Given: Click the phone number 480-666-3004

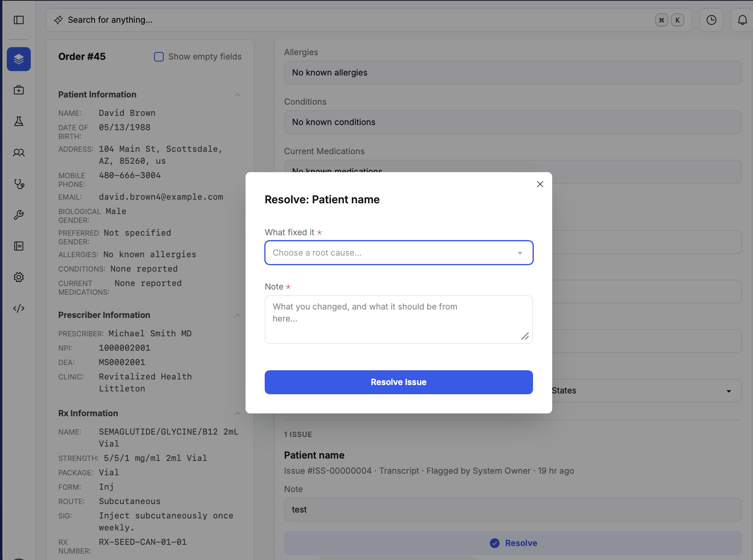Looking at the screenshot, I should (x=130, y=175).
